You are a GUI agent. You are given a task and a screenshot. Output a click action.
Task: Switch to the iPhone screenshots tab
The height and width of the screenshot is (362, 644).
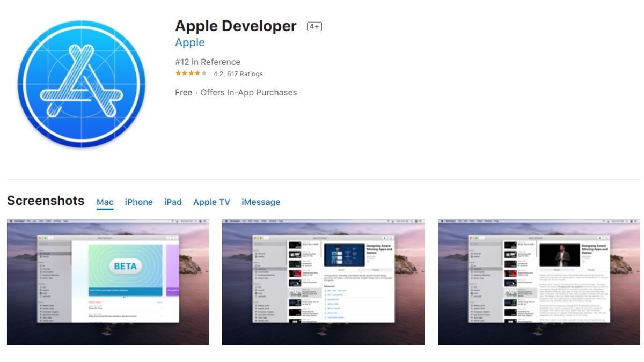click(x=139, y=202)
